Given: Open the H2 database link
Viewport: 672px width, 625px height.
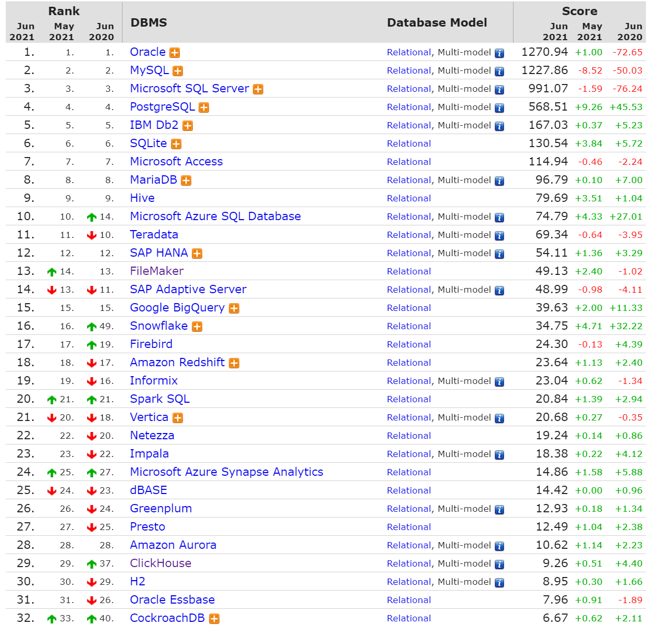Looking at the screenshot, I should [138, 582].
